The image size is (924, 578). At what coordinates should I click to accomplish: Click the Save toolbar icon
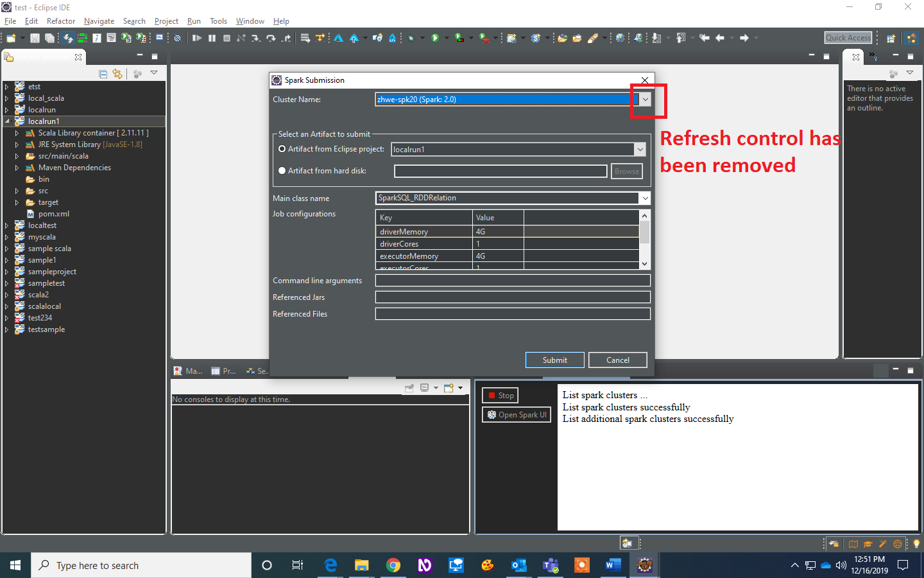pos(33,38)
